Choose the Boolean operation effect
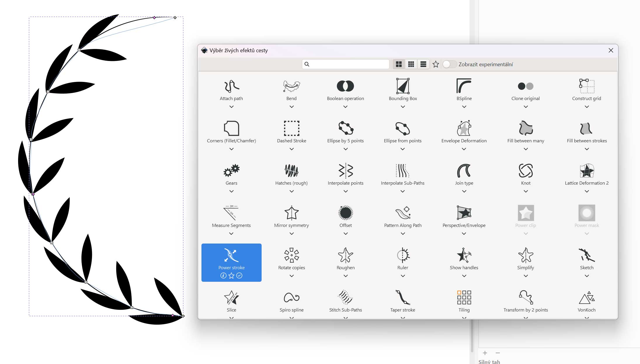Viewport: 640px width, 364px height. pyautogui.click(x=345, y=86)
